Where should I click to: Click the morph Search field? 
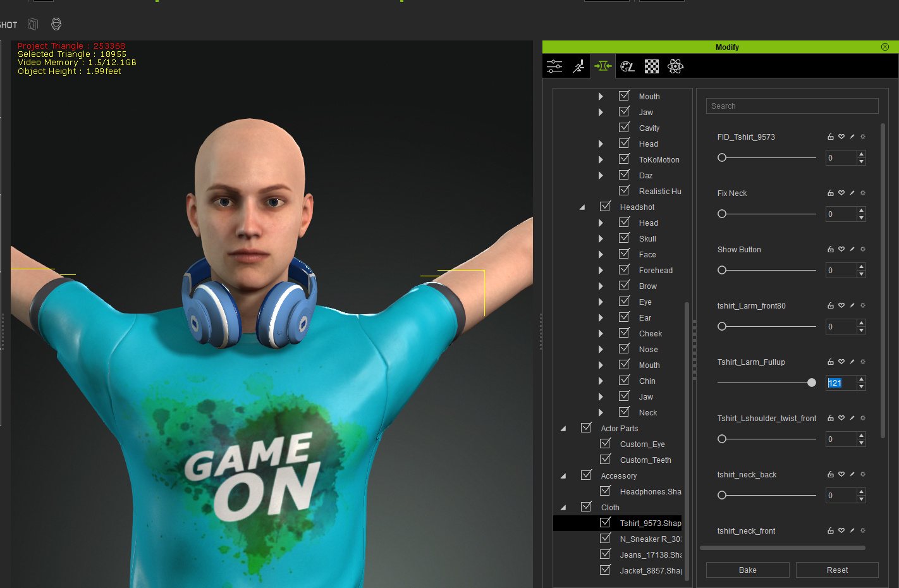[792, 106]
